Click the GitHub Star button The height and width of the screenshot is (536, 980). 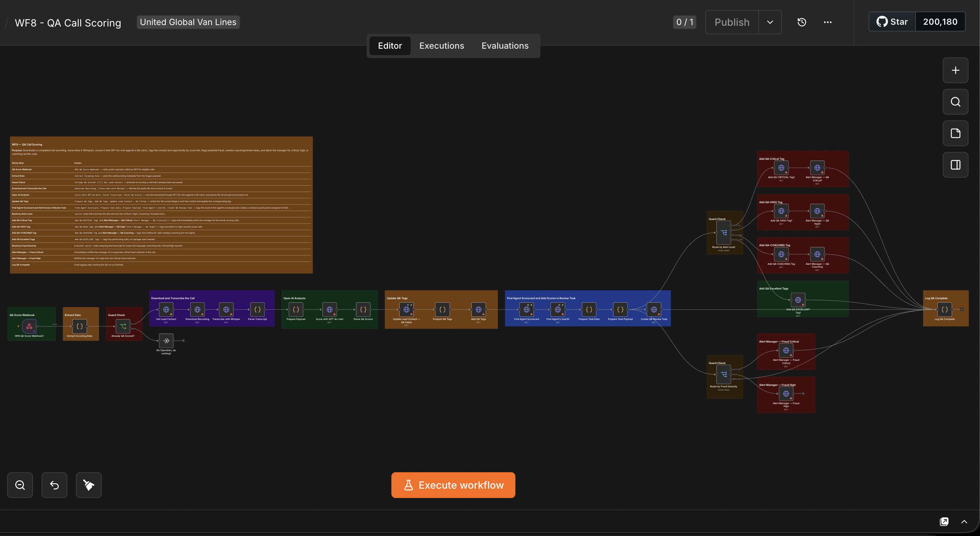click(x=892, y=22)
